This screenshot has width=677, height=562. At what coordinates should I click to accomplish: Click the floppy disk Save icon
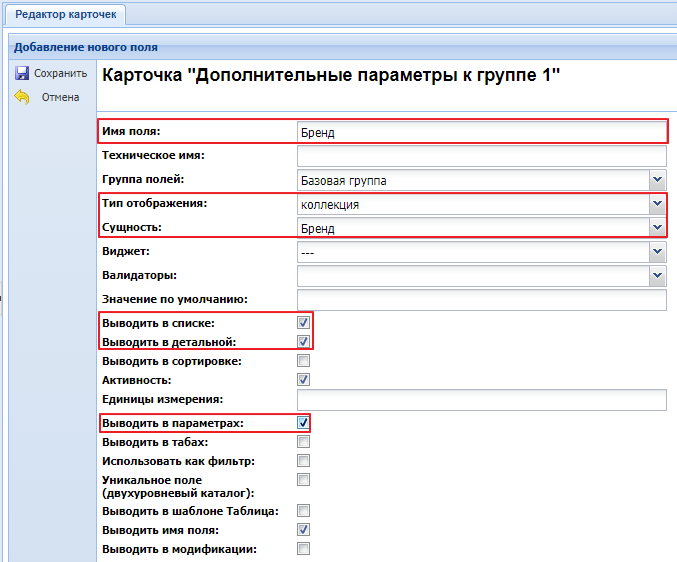tap(22, 73)
